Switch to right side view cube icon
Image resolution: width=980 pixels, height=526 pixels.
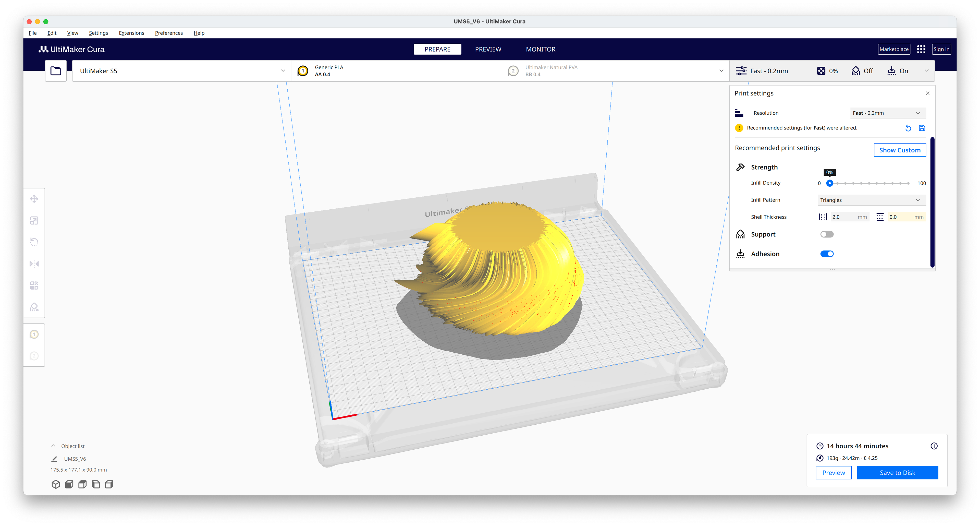[x=109, y=484]
